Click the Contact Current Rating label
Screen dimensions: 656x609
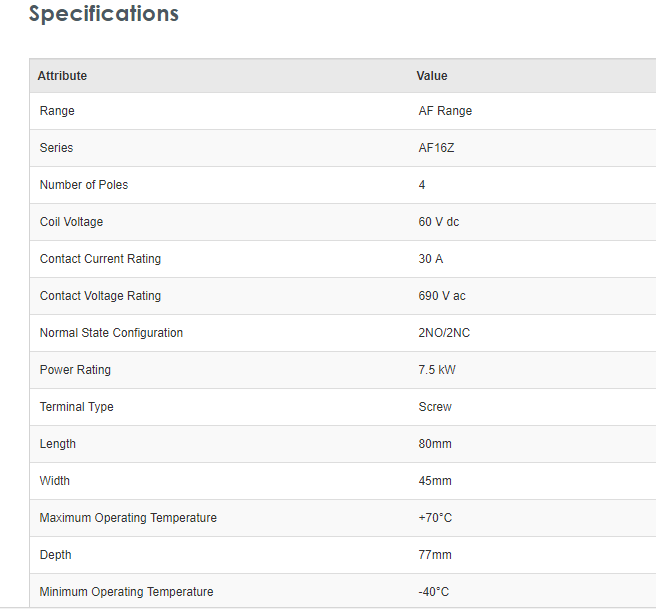tap(100, 259)
